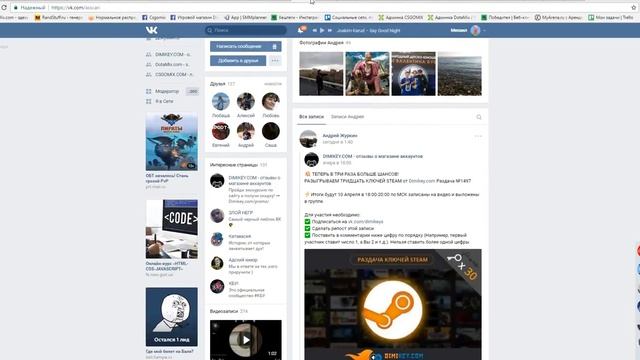
Task: Open friend Андрей's avatar in friends block
Action: tap(246, 131)
